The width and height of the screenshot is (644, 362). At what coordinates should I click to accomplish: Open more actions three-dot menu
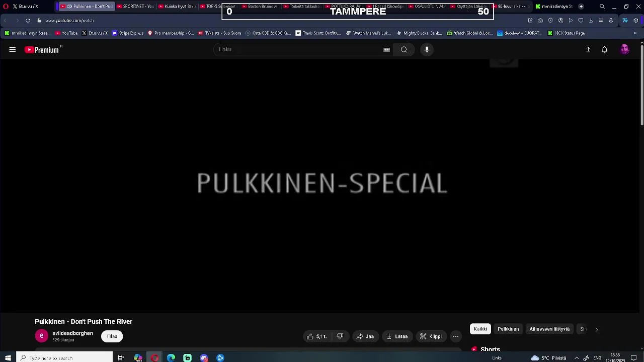coord(456,336)
